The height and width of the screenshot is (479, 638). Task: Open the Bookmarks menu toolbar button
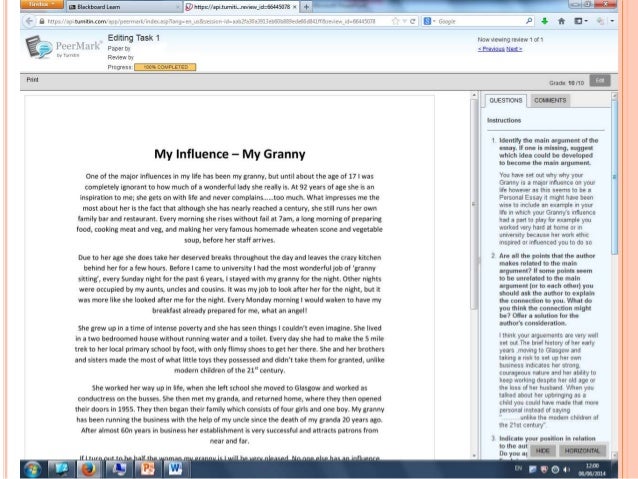point(581,21)
